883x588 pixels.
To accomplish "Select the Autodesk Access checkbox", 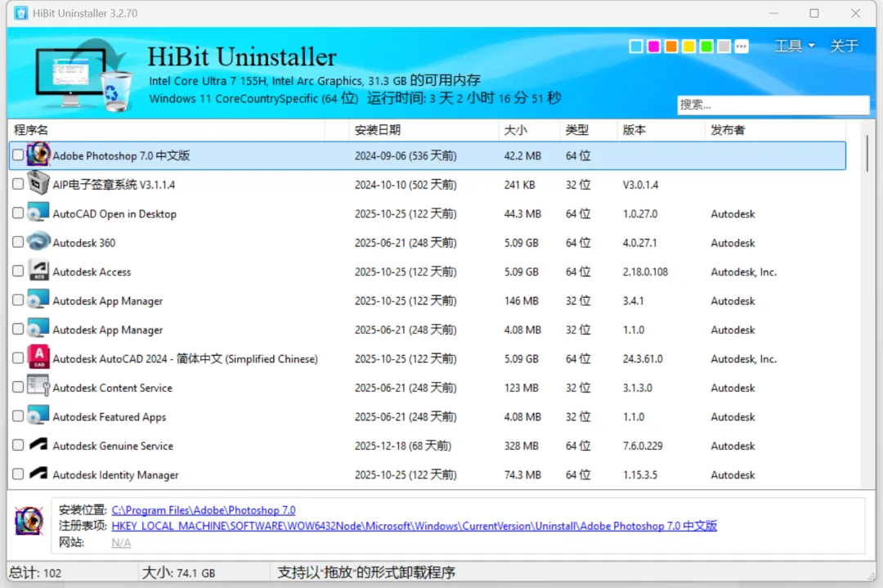I will click(x=18, y=271).
